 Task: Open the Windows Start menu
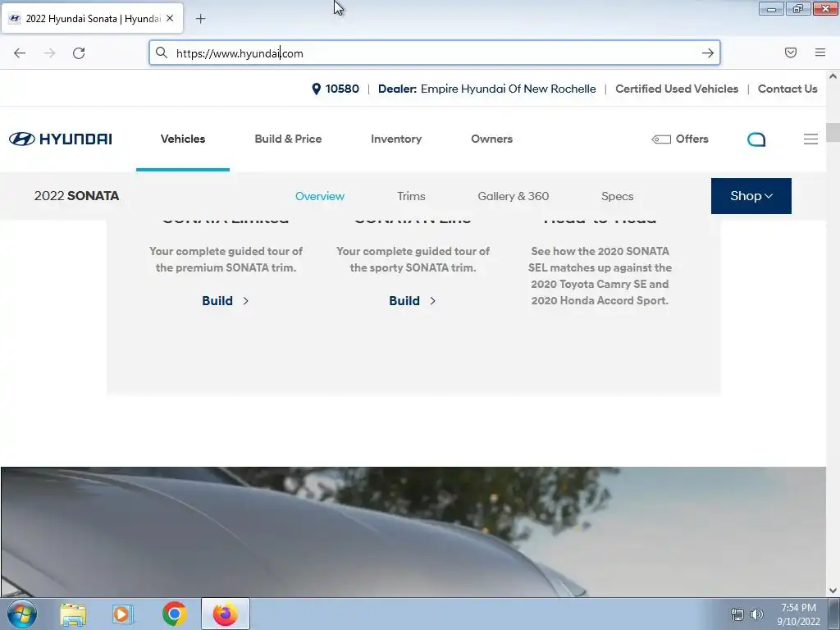(x=22, y=614)
